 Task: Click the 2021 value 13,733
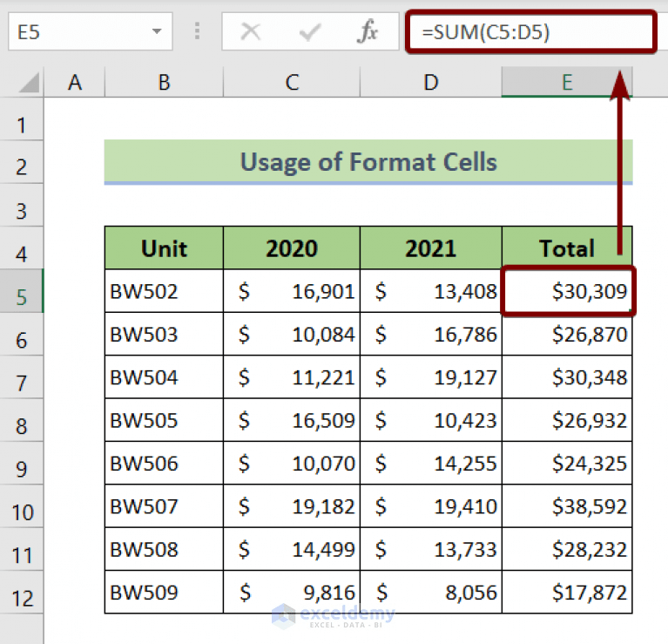click(x=431, y=549)
